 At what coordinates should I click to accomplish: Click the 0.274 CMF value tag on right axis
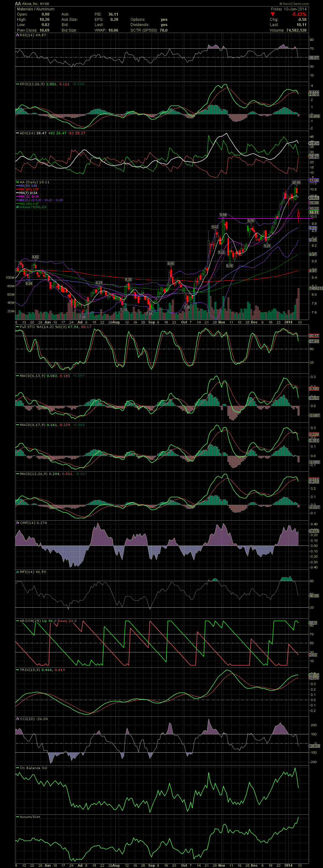click(x=314, y=531)
